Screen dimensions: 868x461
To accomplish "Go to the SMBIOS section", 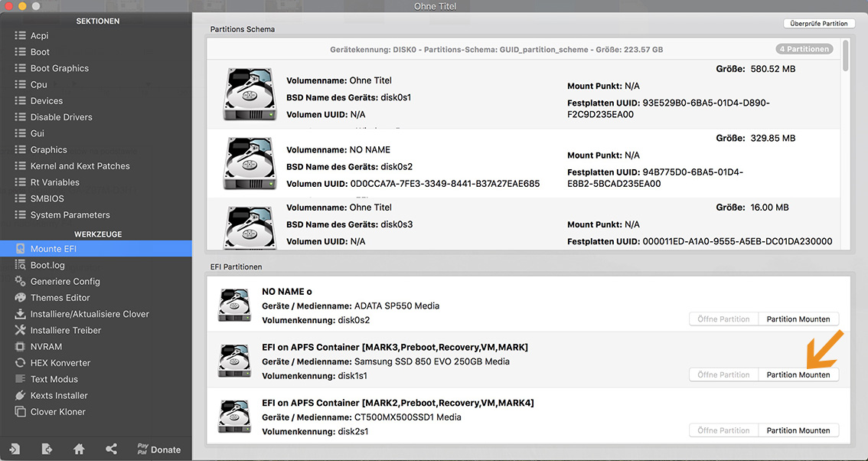I will pos(47,199).
